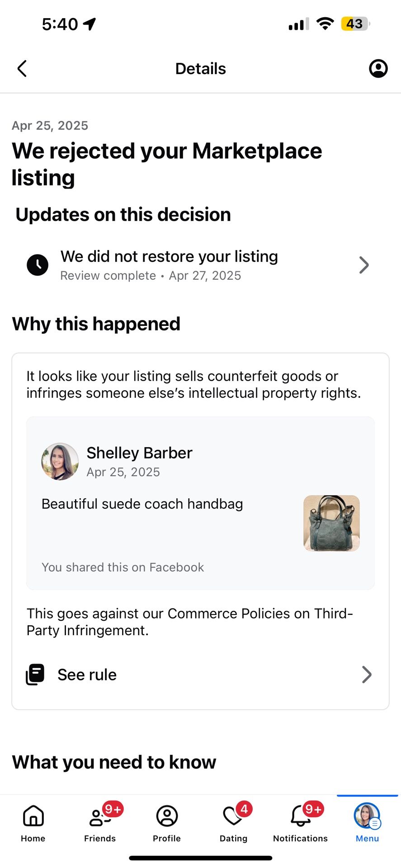401x868 pixels.
Task: Tap the 'Beautiful suede coach handbag' listing title
Action: point(142,504)
